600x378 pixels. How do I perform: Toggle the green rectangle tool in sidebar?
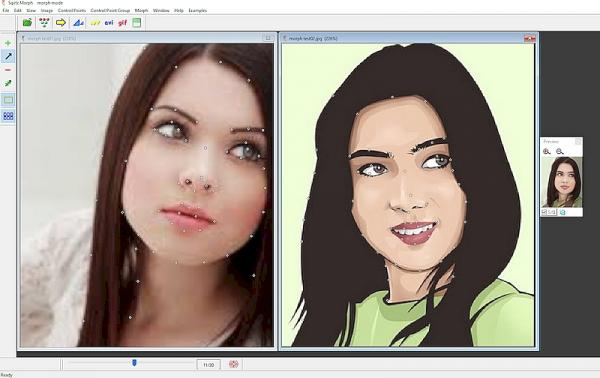[8, 100]
